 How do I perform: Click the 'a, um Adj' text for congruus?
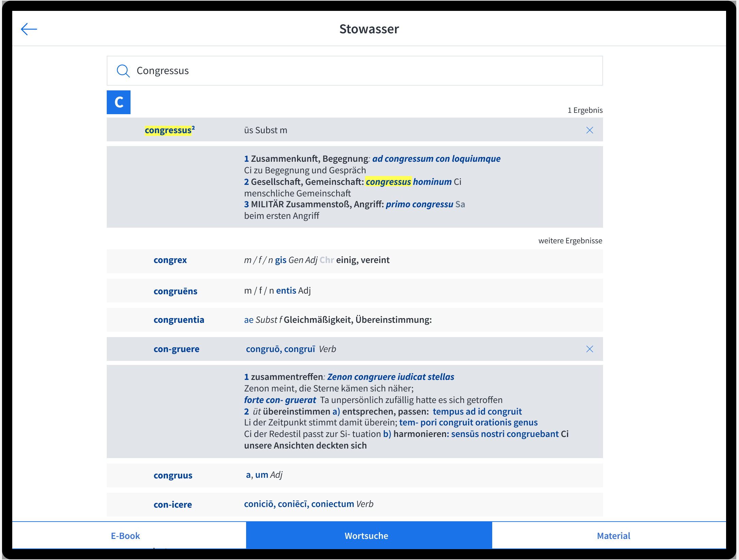pyautogui.click(x=264, y=475)
